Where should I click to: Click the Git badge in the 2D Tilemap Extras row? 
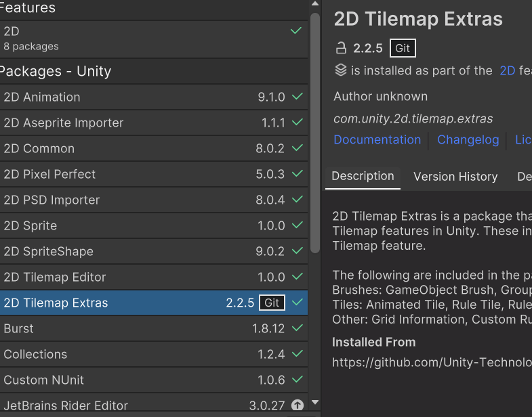[272, 303]
